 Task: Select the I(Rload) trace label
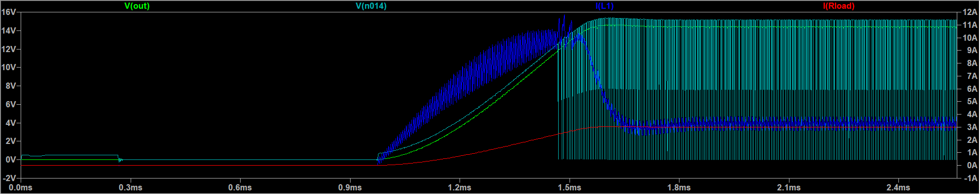coord(839,6)
